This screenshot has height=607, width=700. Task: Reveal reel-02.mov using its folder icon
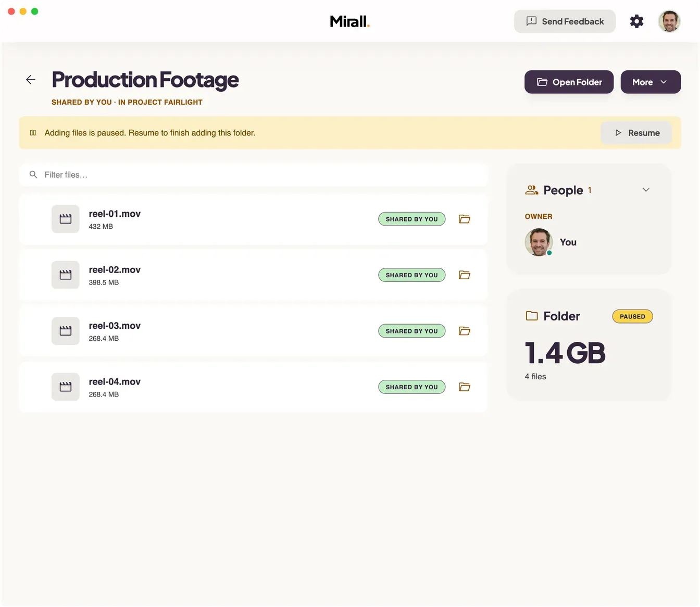[x=465, y=275]
